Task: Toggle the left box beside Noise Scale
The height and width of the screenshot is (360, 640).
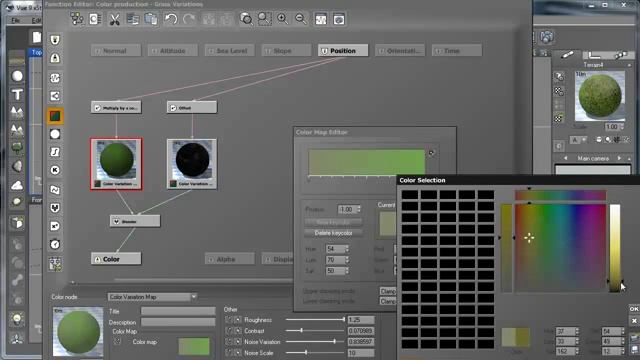Action: pos(229,353)
